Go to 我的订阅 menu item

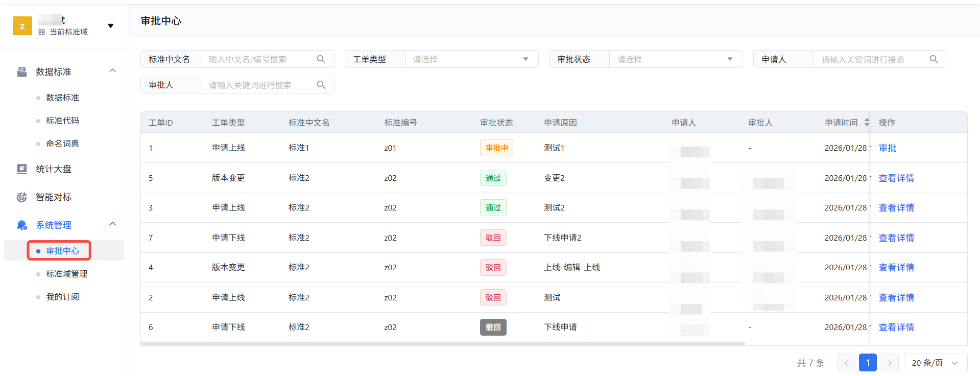pyautogui.click(x=62, y=297)
